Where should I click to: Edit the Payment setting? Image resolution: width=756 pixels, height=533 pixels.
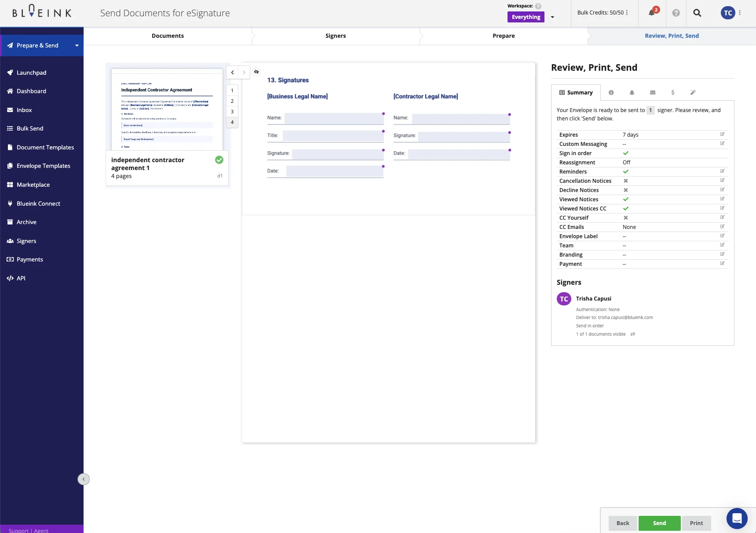tap(722, 263)
